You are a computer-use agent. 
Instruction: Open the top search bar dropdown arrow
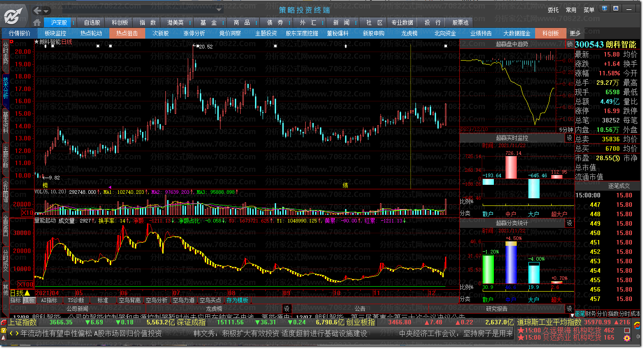[x=219, y=9]
